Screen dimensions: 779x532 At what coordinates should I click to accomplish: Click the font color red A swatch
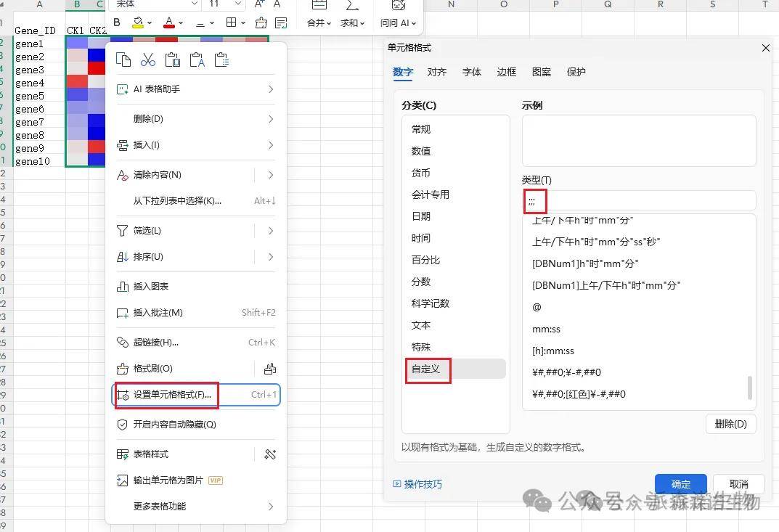click(169, 23)
